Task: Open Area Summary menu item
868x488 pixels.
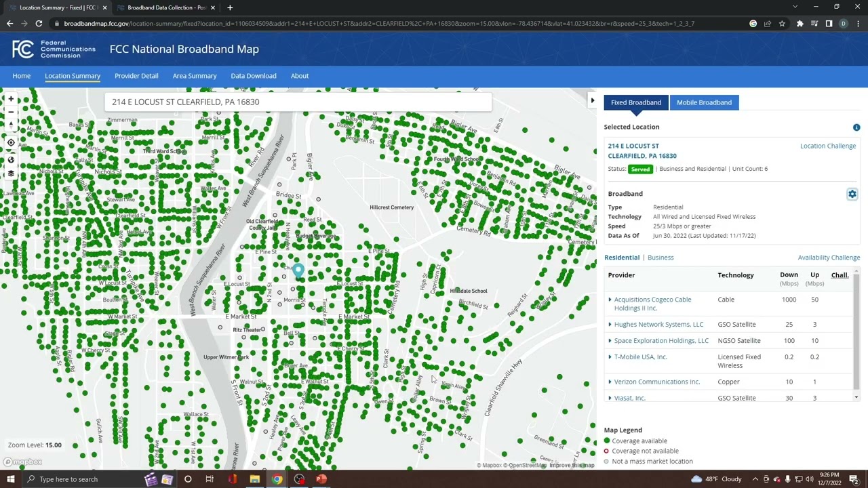Action: coord(195,76)
